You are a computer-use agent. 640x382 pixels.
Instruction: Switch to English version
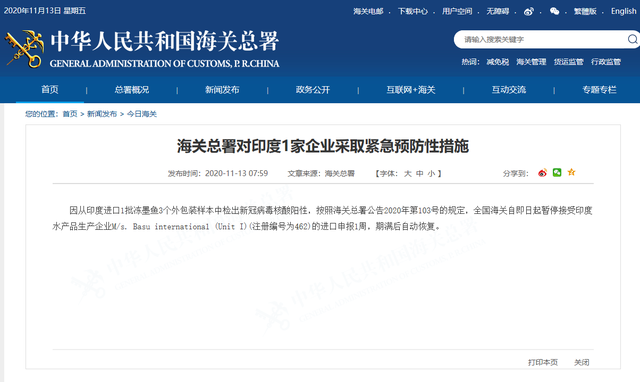[x=623, y=11]
